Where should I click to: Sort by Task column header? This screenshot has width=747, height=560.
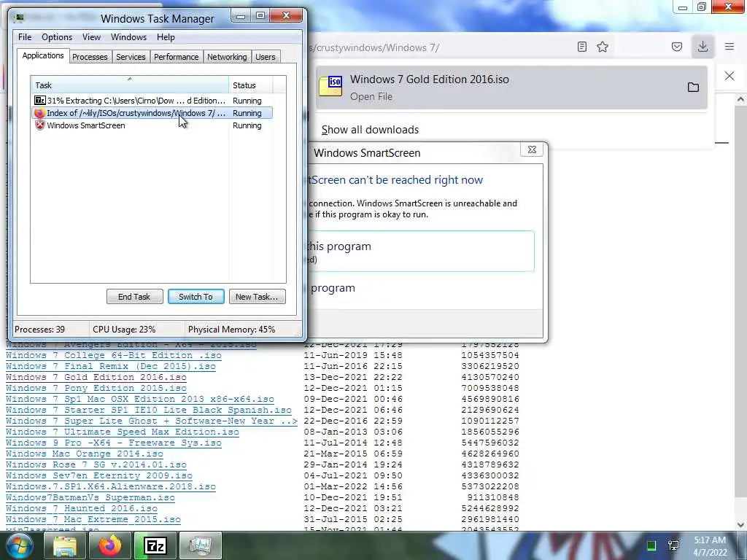130,85
